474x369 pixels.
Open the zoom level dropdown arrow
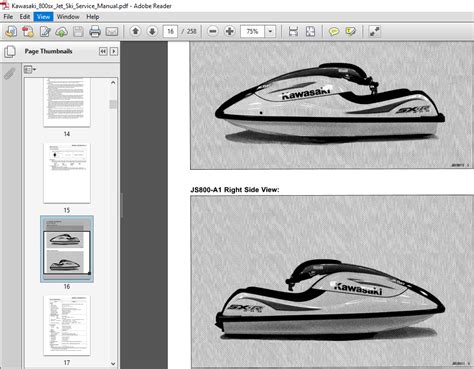tap(270, 32)
